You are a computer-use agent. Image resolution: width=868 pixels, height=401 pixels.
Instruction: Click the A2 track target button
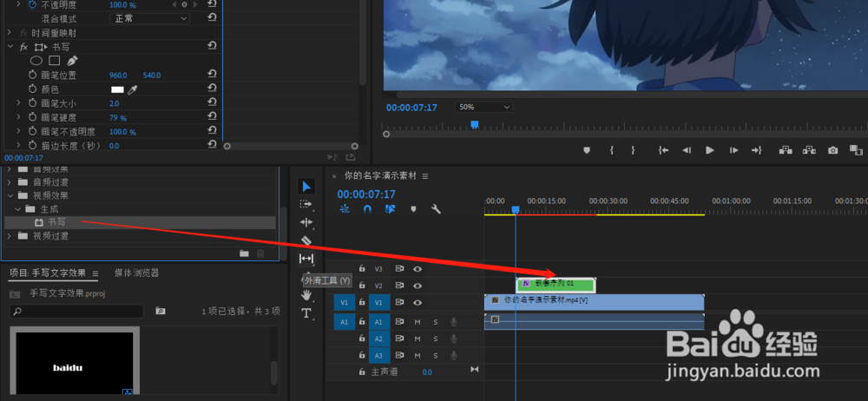379,339
